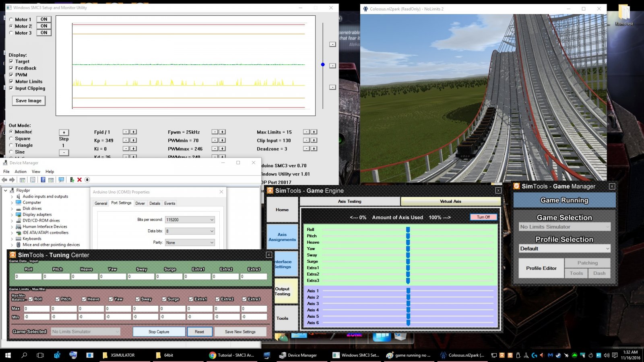This screenshot has height=362, width=644.
Task: Click the Motor 2 ON button
Action: tap(44, 26)
